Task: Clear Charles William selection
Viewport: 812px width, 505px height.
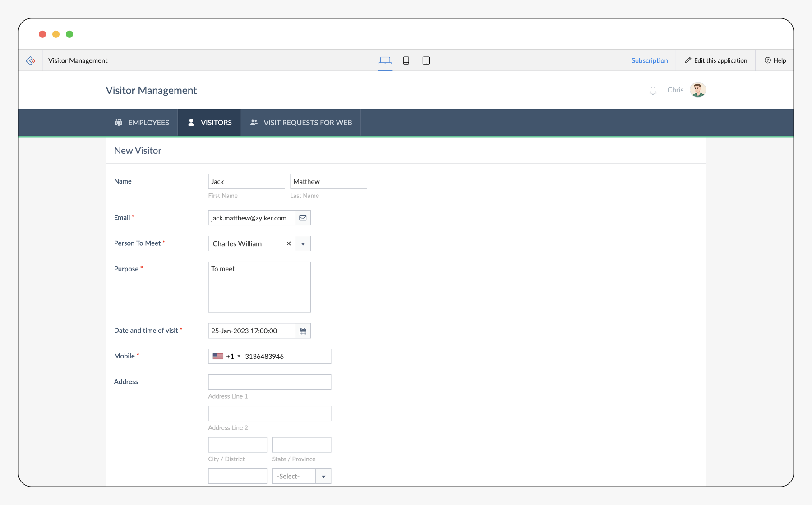Action: coord(289,243)
